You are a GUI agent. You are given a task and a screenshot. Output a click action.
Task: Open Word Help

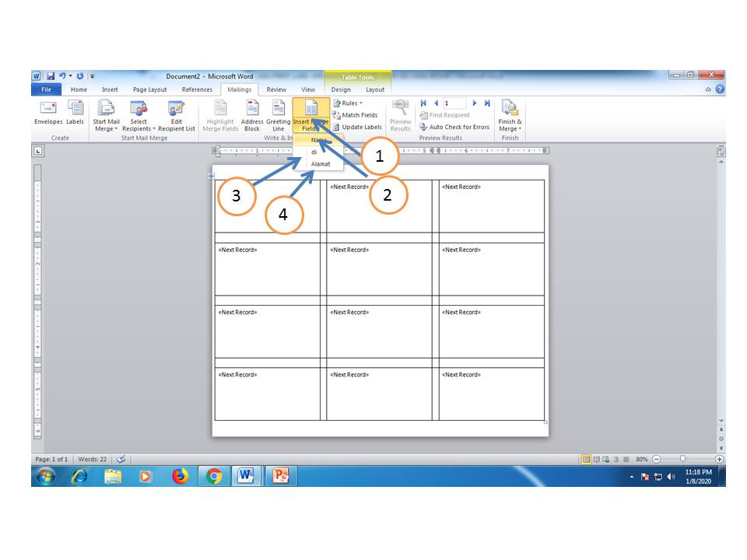(720, 89)
